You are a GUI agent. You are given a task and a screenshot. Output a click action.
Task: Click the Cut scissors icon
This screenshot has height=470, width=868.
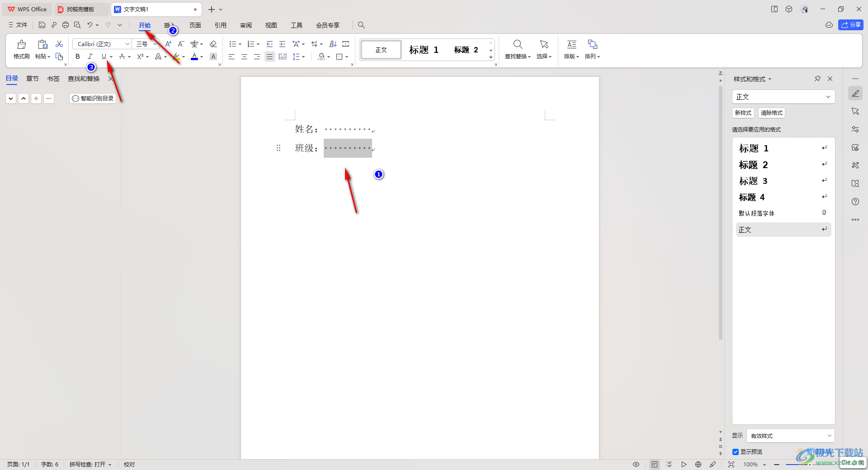pos(59,44)
